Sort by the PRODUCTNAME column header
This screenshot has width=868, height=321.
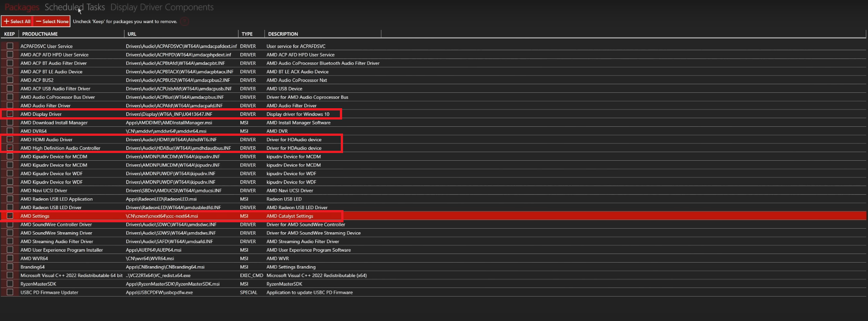40,34
